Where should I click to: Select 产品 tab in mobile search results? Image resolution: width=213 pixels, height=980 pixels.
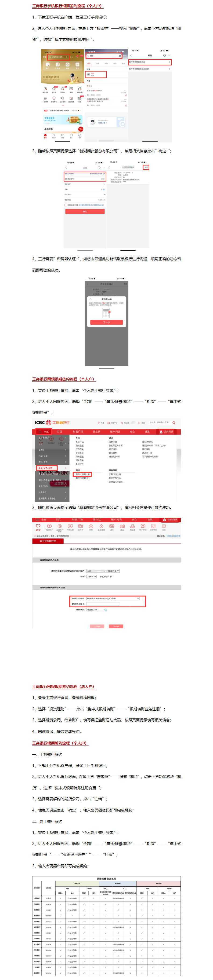pos(106,64)
